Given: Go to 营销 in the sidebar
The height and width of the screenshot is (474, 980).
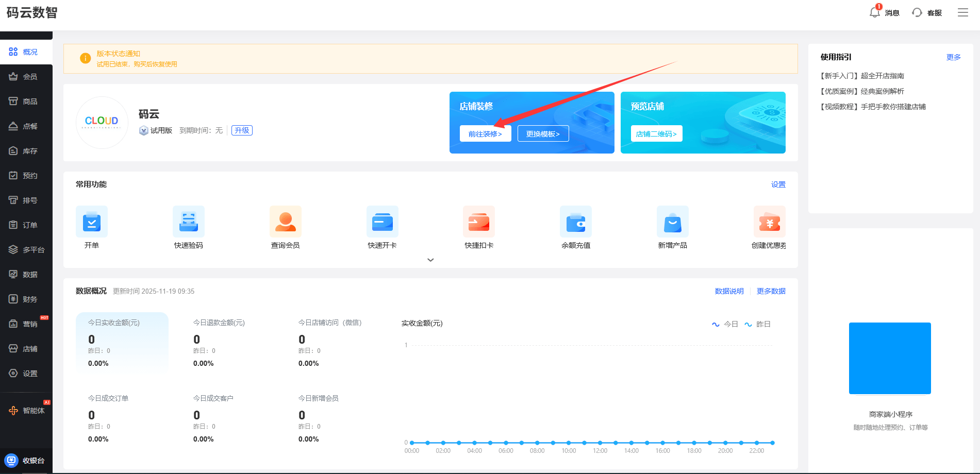Looking at the screenshot, I should [26, 324].
